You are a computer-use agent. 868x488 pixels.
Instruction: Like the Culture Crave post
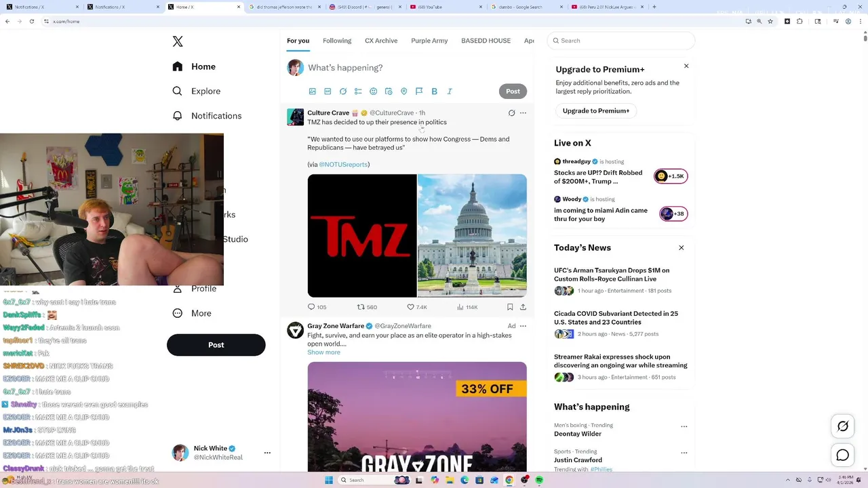point(416,307)
